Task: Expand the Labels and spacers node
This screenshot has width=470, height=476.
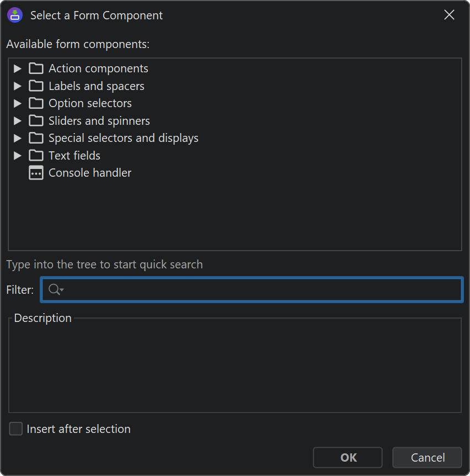Action: [18, 86]
